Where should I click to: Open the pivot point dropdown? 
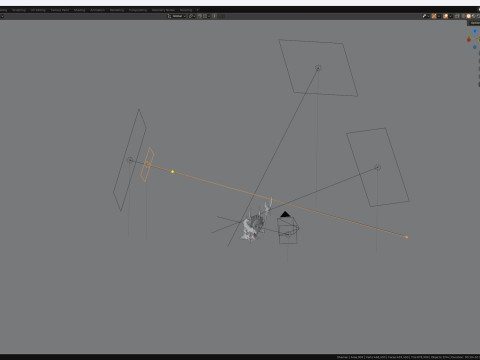coord(192,16)
